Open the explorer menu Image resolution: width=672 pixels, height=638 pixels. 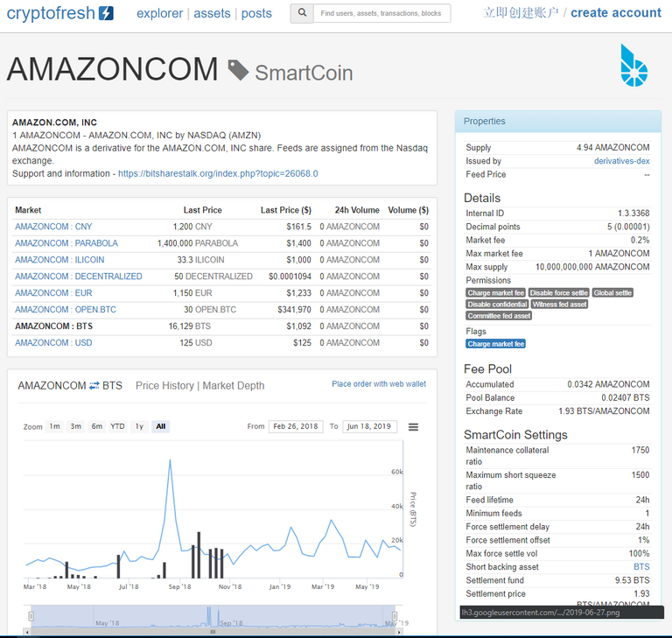[x=159, y=13]
